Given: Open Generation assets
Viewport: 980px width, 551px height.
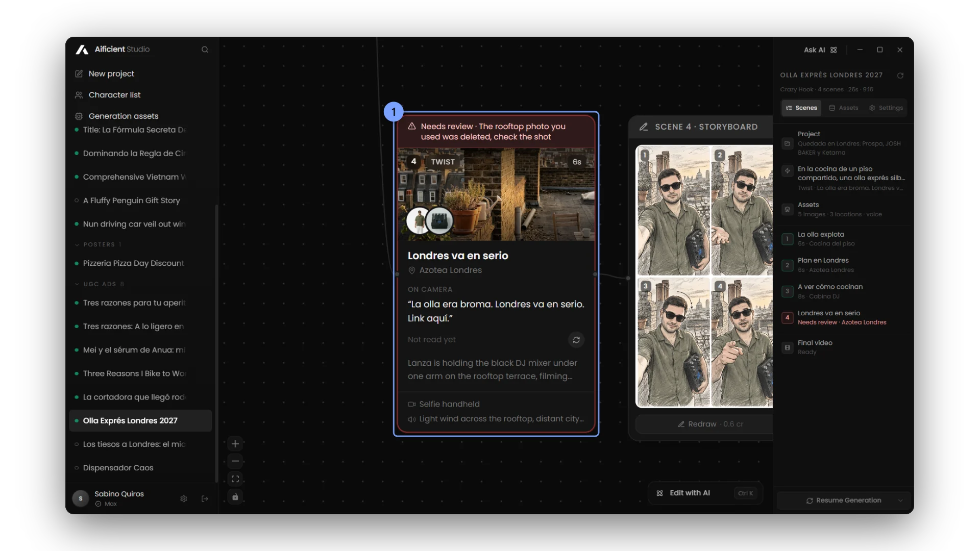Looking at the screenshot, I should [x=117, y=116].
